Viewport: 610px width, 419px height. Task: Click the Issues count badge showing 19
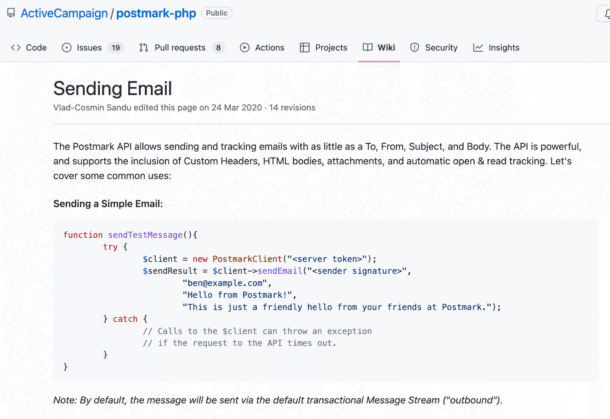tap(116, 47)
